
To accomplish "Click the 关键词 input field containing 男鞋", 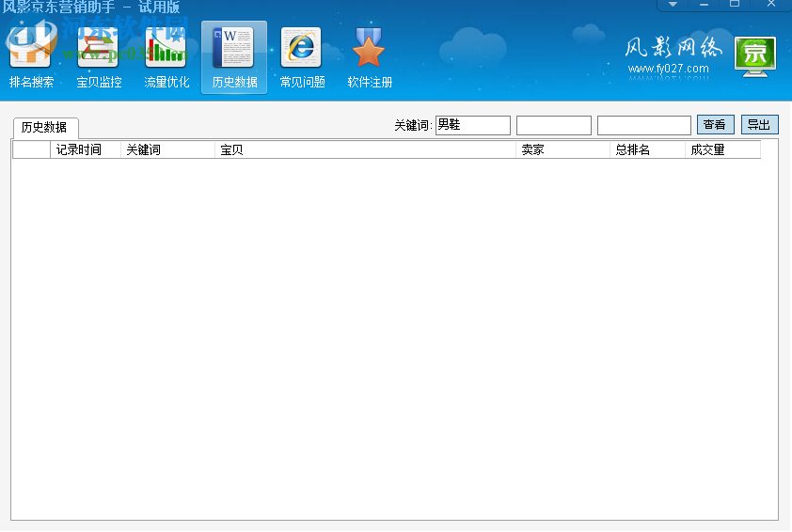I will click(473, 125).
